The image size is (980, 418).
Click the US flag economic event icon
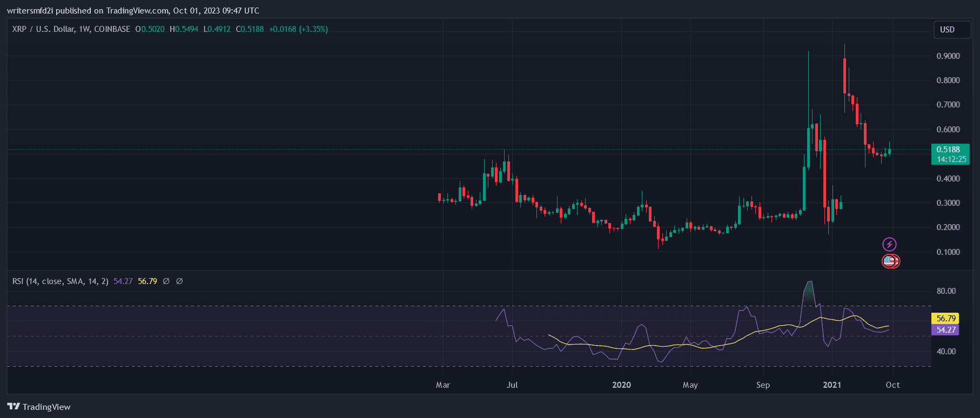(889, 261)
